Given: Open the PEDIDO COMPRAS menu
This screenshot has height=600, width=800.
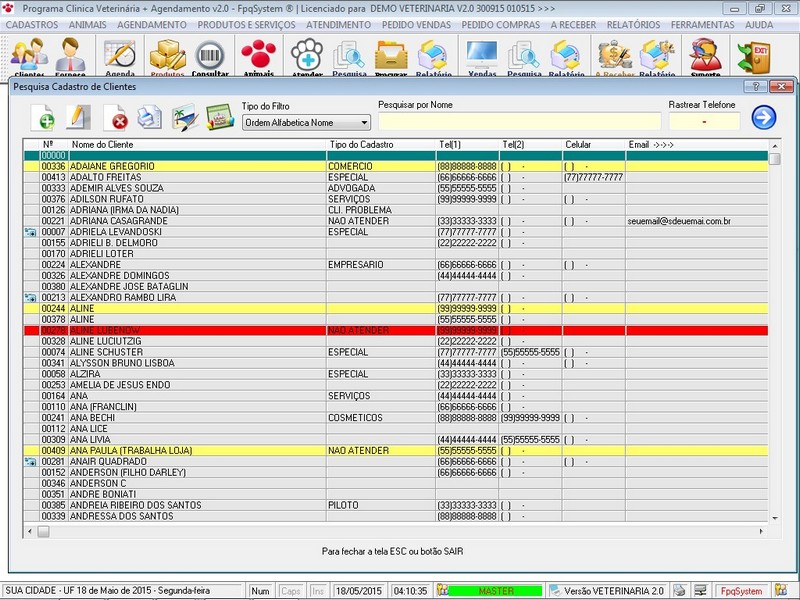Looking at the screenshot, I should [501, 24].
